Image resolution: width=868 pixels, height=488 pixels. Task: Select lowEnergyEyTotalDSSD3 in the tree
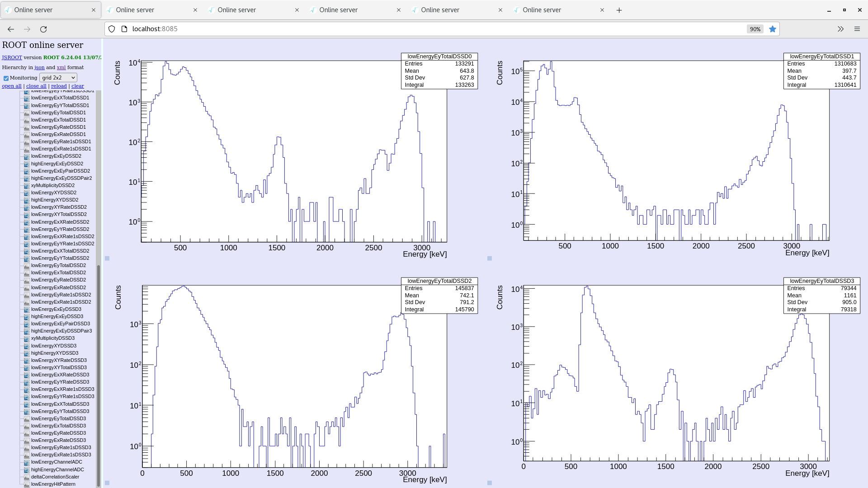pos(58,418)
